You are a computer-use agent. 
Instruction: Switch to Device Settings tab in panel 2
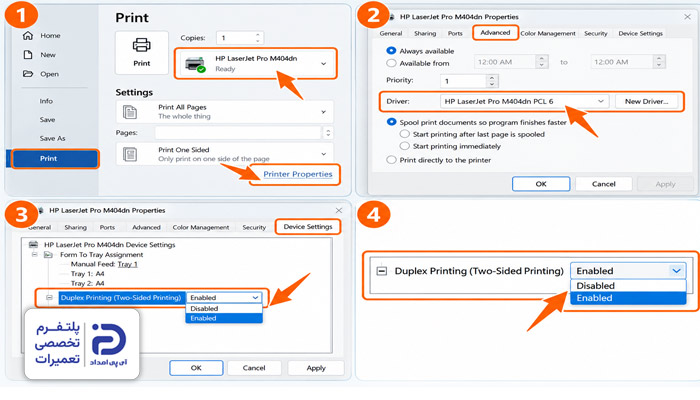[x=640, y=33]
